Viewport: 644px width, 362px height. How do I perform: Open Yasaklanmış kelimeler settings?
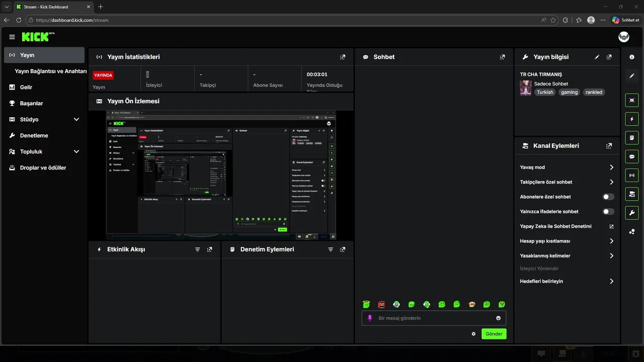[x=567, y=256]
